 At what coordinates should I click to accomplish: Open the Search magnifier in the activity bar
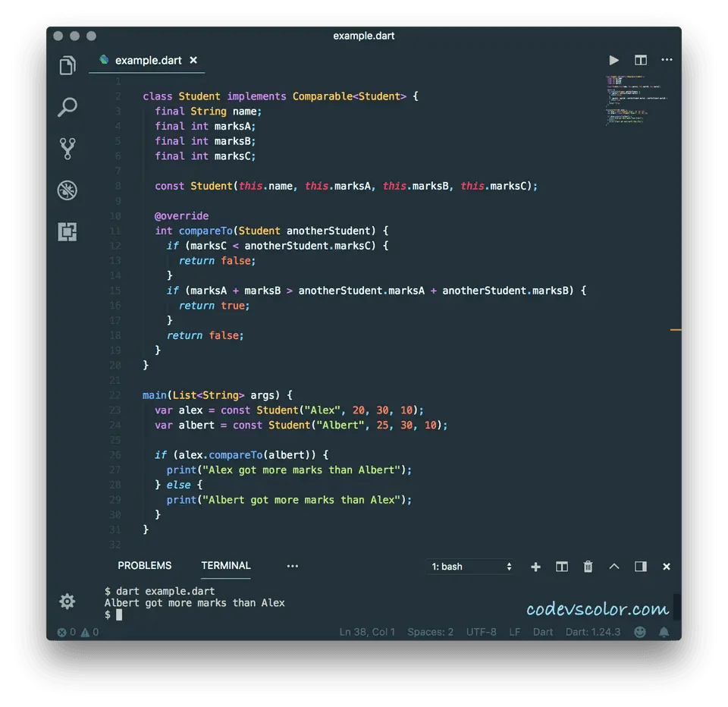[x=67, y=107]
